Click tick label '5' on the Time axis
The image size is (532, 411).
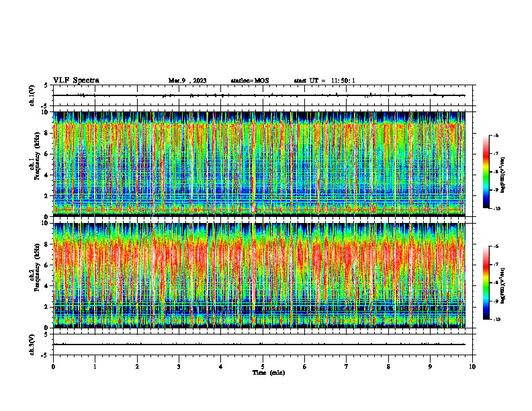click(263, 367)
